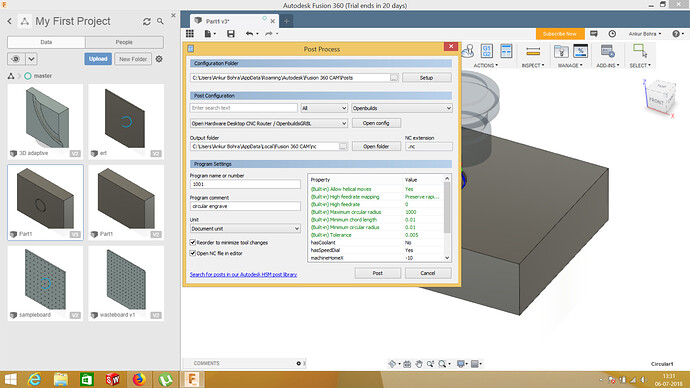The height and width of the screenshot is (388, 690).
Task: Toggle Reorder to minimize tool changes
Action: click(192, 242)
